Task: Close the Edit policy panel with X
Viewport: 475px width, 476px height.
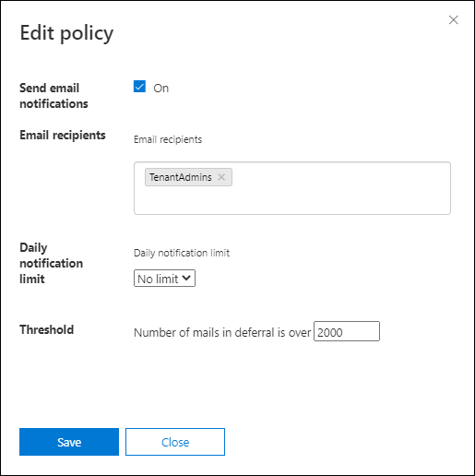Action: (454, 20)
